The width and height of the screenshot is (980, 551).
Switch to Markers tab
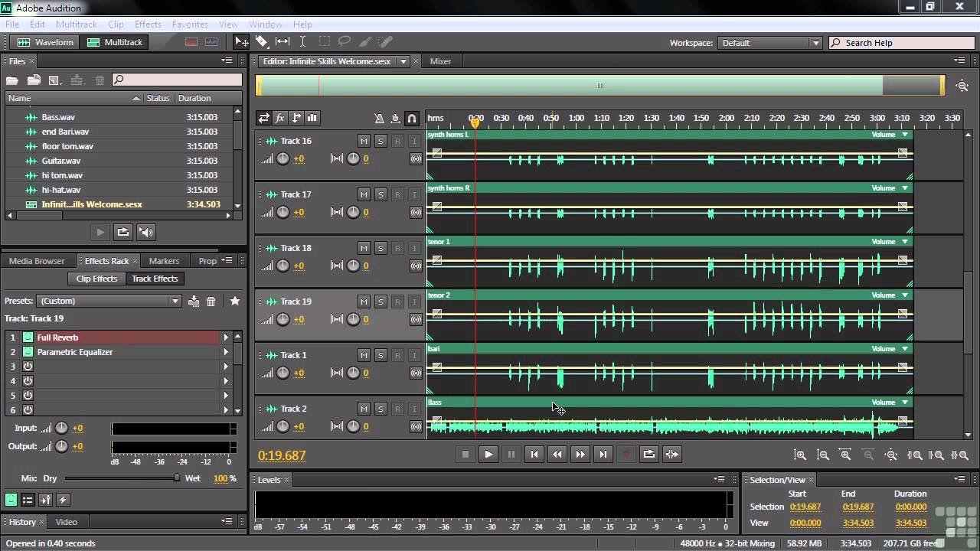[164, 261]
